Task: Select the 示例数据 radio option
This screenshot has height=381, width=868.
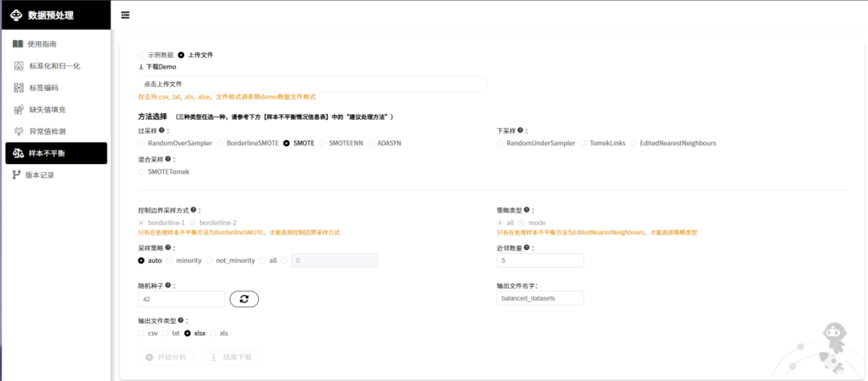Action: pos(141,55)
